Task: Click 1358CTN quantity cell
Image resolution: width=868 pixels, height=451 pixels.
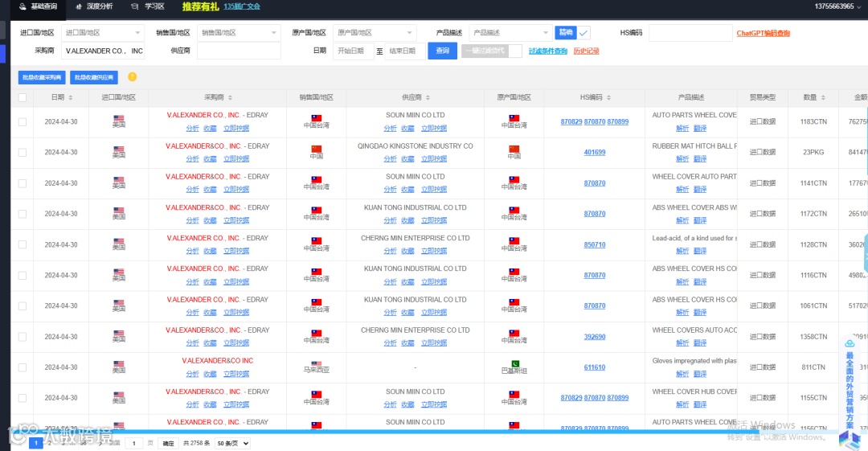Action: click(x=813, y=337)
